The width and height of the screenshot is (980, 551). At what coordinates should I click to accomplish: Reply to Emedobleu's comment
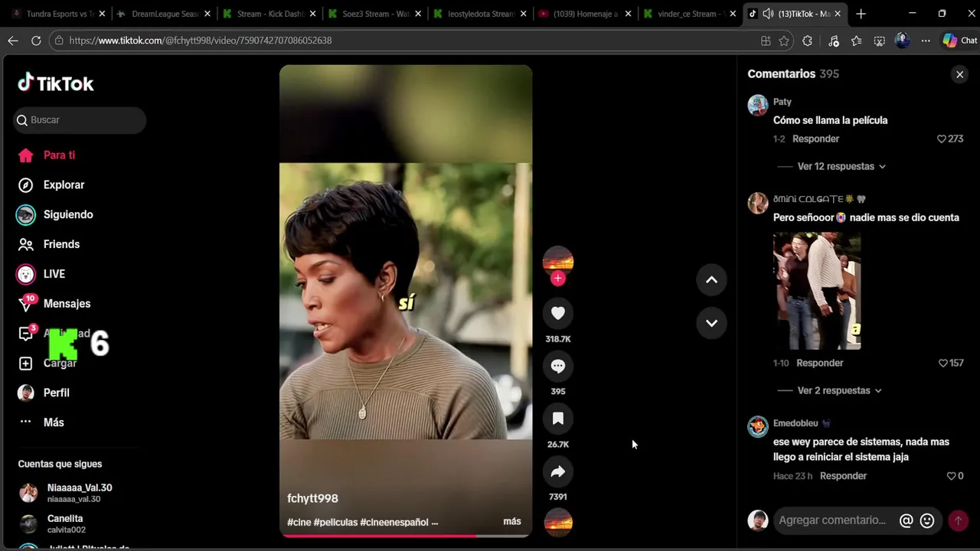coord(843,476)
